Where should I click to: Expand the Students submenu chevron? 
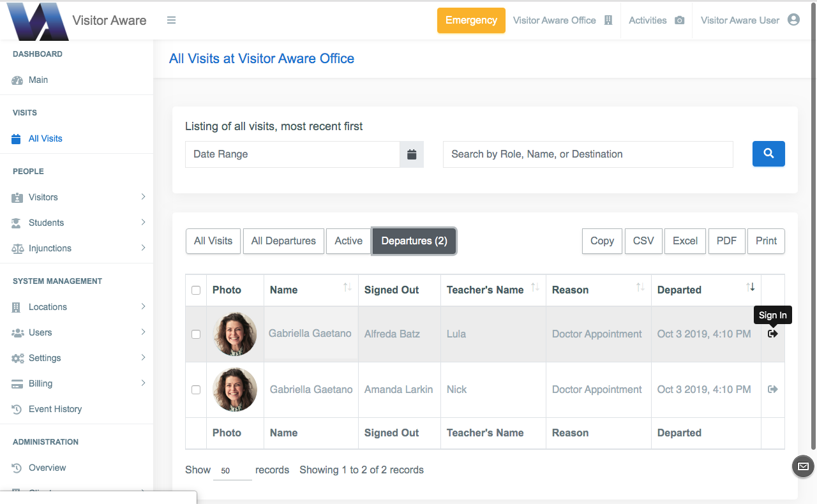point(143,223)
